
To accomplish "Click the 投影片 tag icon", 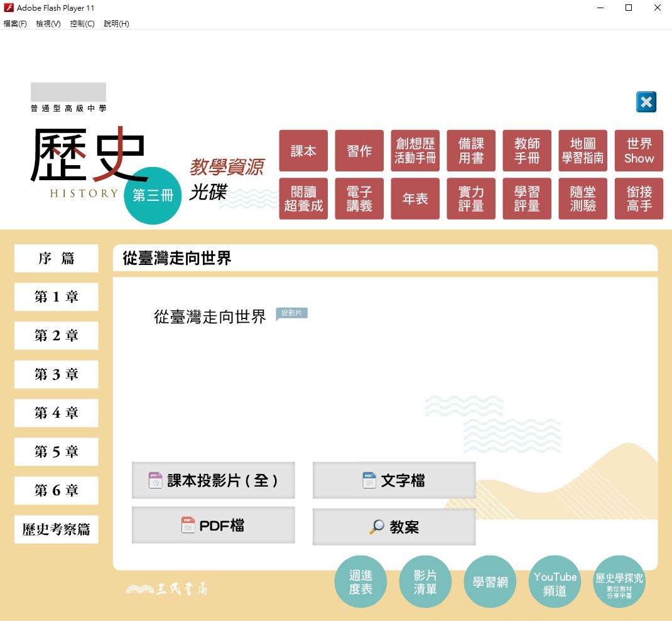I will (x=291, y=313).
